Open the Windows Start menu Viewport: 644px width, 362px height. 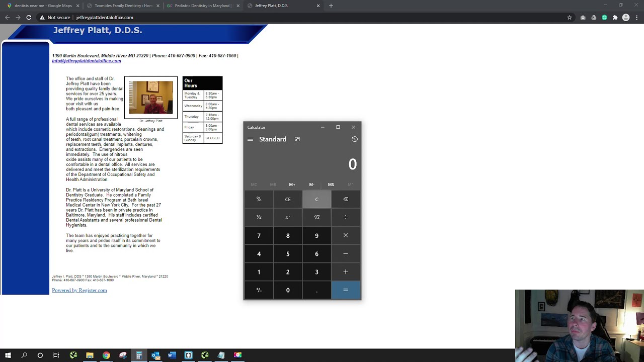pos(8,355)
